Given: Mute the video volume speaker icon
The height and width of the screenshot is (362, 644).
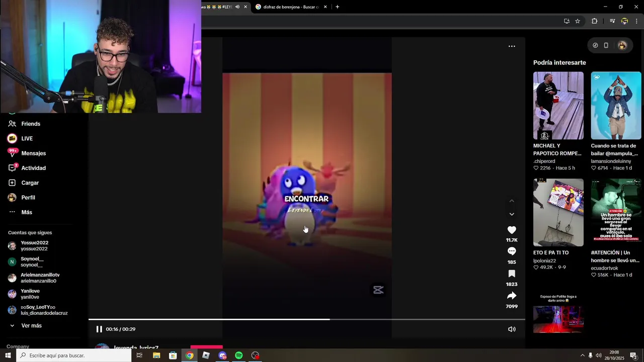Looking at the screenshot, I should coord(512,329).
